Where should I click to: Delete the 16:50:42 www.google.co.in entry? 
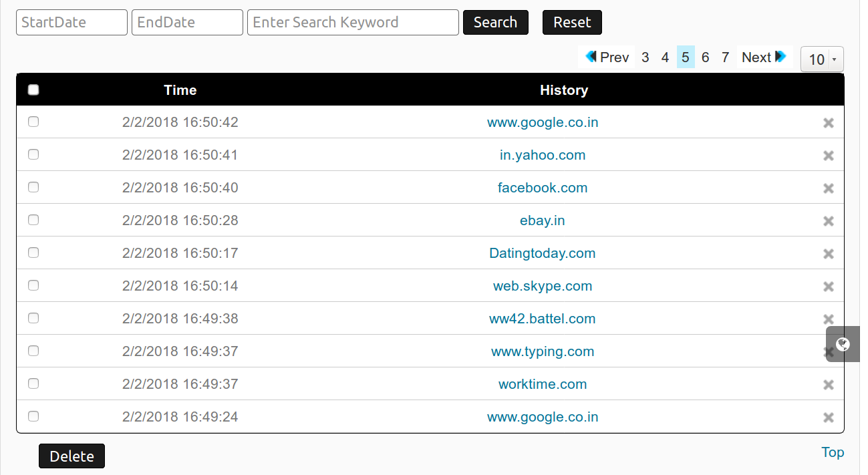point(829,123)
